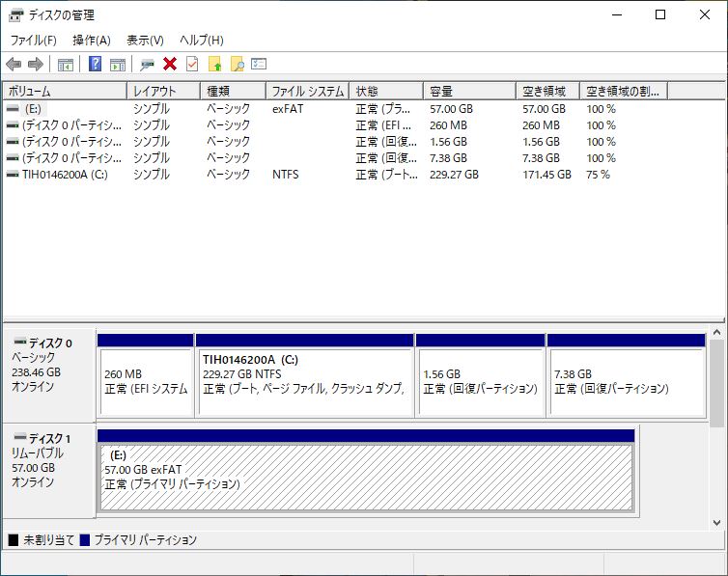Screen dimensions: 728x576
Task: Open the 操作(A) menu
Action: (x=92, y=41)
